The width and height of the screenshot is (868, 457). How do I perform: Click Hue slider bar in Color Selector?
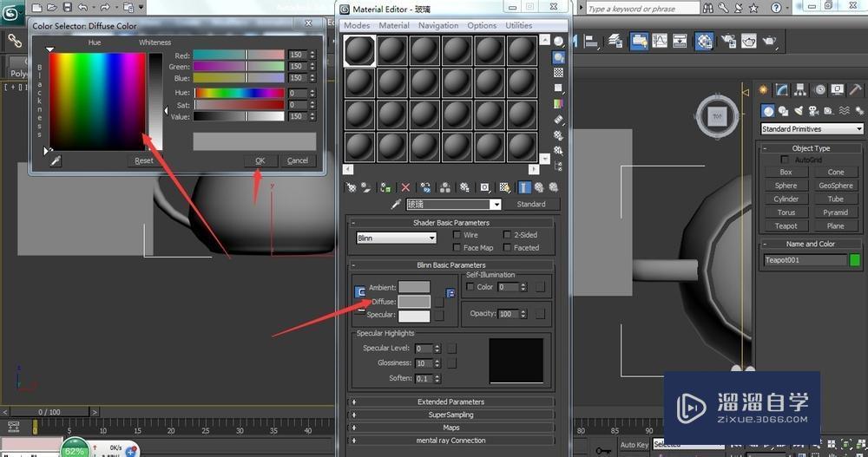pyautogui.click(x=240, y=93)
